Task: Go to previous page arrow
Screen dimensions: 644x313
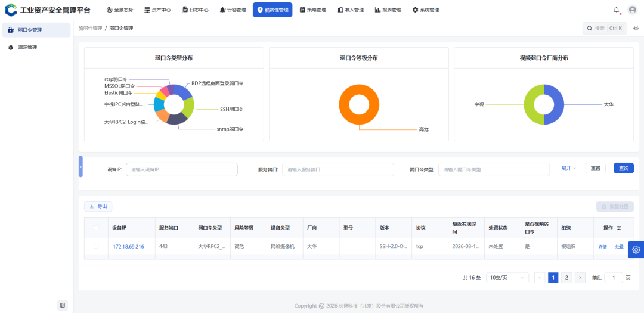Action: click(540, 278)
